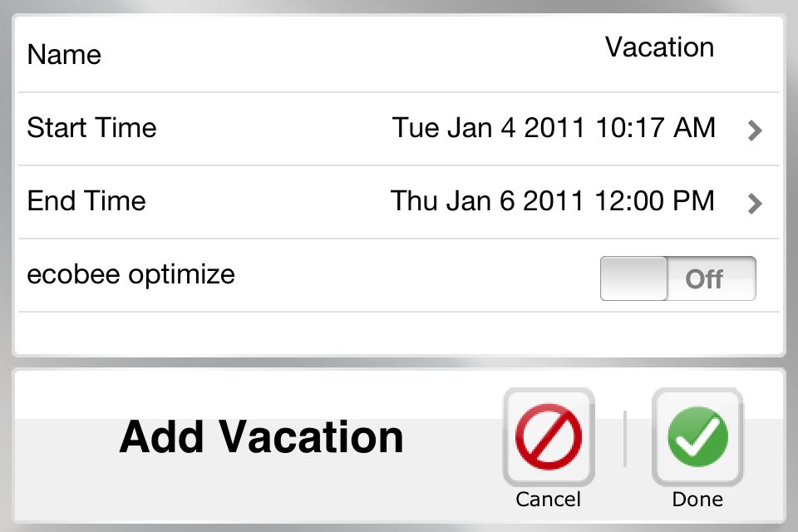Tap the green Done checkmark icon
798x532 pixels.
tap(697, 436)
